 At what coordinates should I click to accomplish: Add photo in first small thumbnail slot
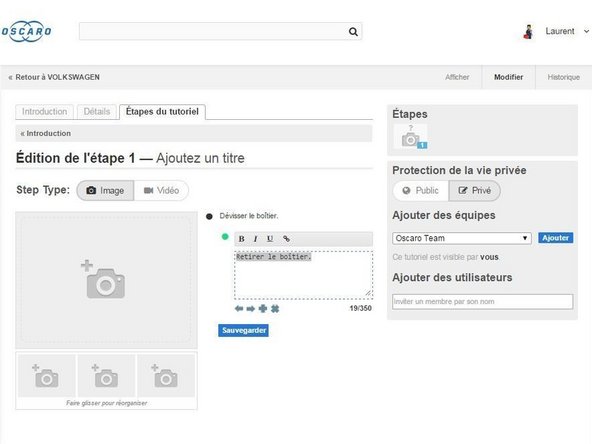point(46,376)
